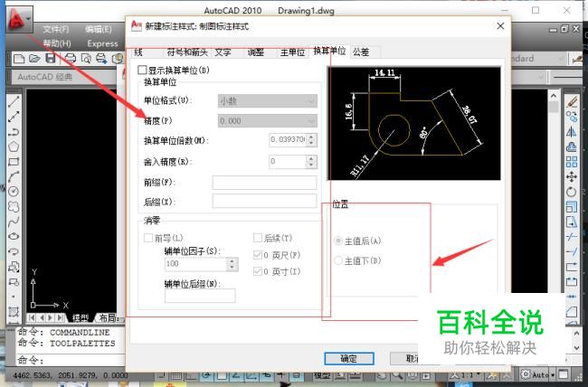Decrease the 舍入精度 value with down arrow
Image resolution: width=588 pixels, height=387 pixels.
(x=311, y=165)
